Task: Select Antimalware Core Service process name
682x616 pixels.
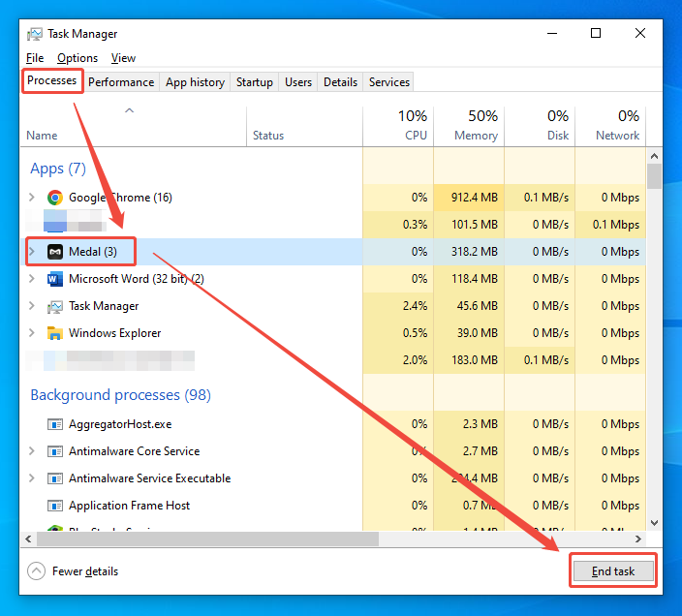Action: (x=134, y=451)
